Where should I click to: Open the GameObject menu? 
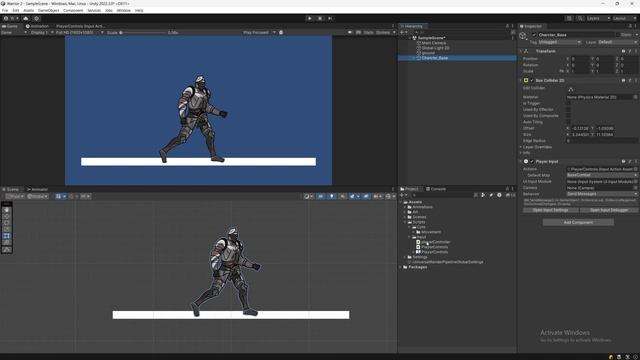click(49, 10)
